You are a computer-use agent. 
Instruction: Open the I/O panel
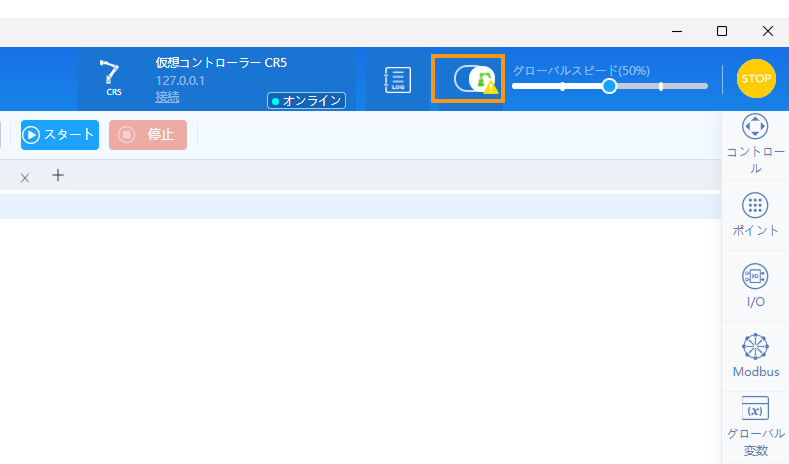755,285
